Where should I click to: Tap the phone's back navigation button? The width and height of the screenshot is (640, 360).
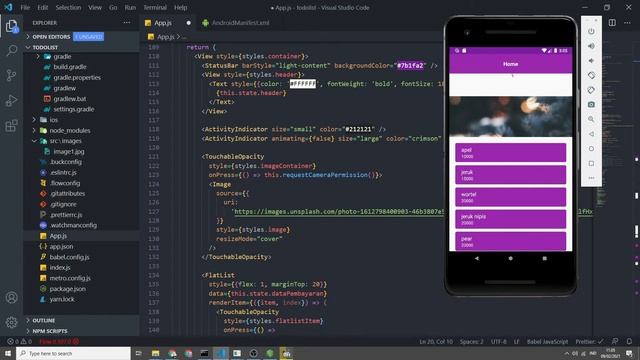pyautogui.click(x=476, y=258)
